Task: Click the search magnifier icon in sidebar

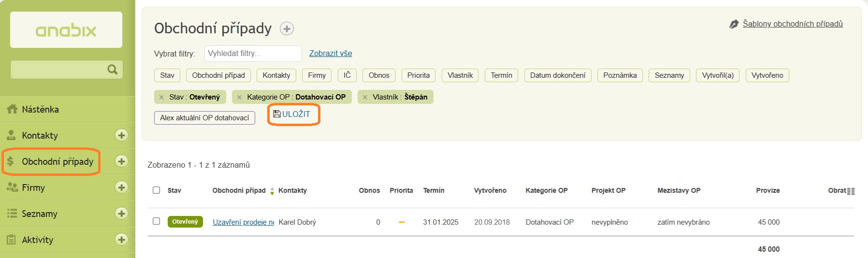Action: (112, 70)
